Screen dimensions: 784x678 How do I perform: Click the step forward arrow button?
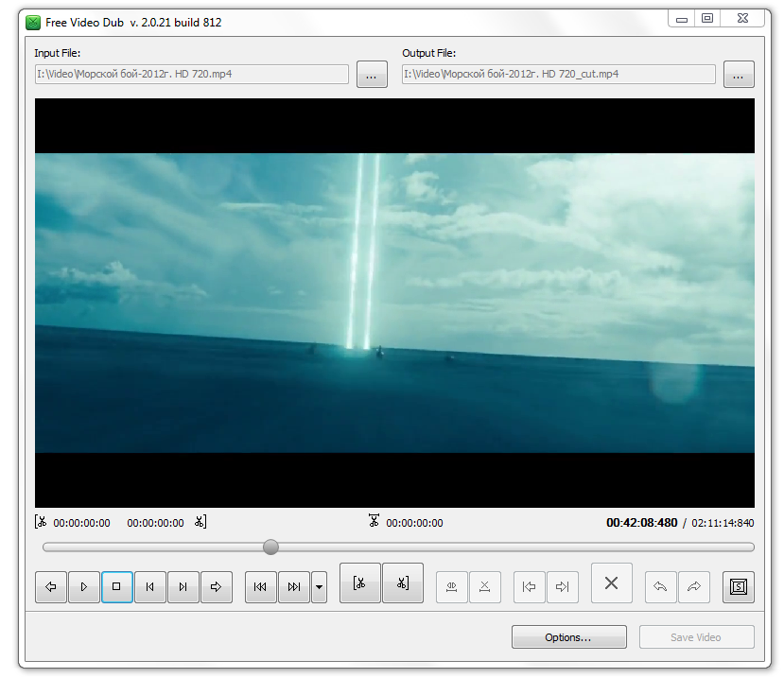216,587
